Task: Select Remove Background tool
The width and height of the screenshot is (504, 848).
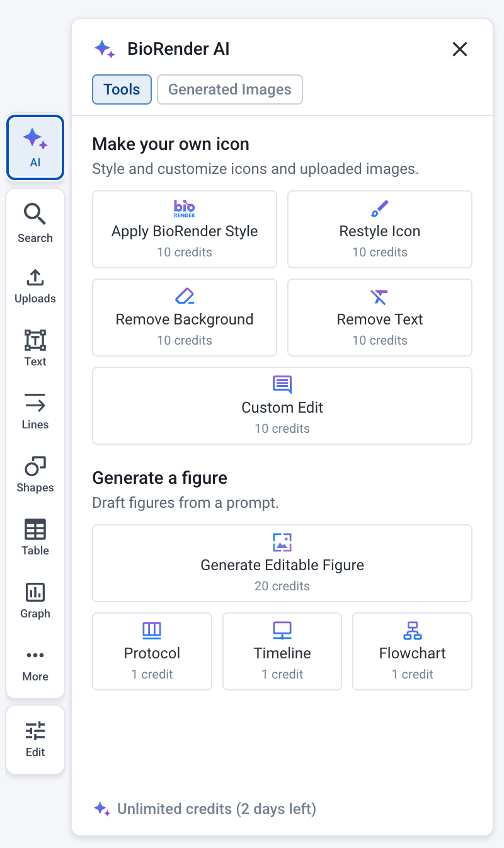Action: tap(185, 318)
